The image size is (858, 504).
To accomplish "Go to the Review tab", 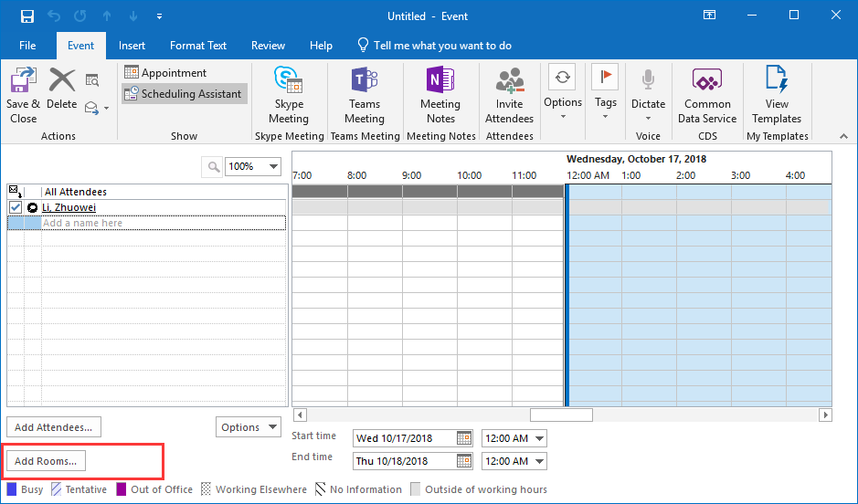I will point(268,46).
